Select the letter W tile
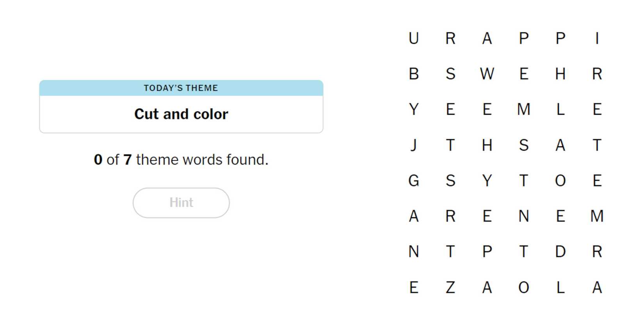The width and height of the screenshot is (644, 322). tap(487, 74)
